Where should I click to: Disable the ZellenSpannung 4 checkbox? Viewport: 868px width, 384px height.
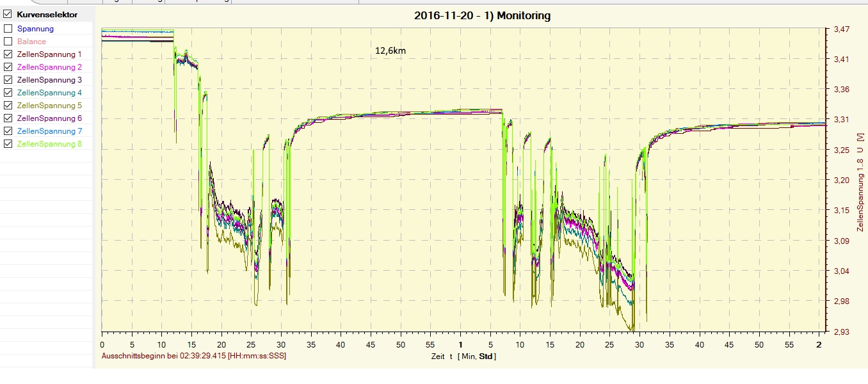[8, 93]
